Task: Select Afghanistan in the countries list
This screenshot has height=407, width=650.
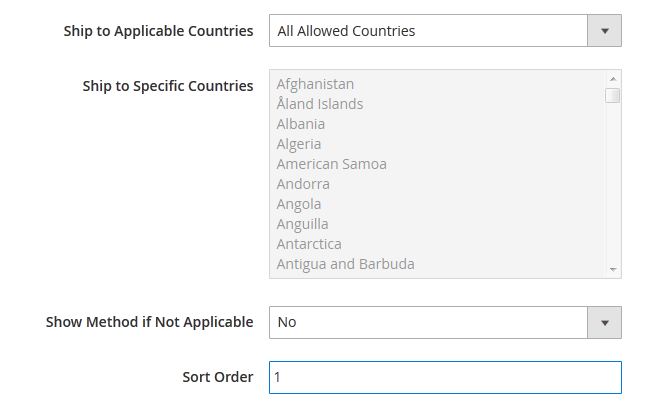Action: tap(315, 84)
